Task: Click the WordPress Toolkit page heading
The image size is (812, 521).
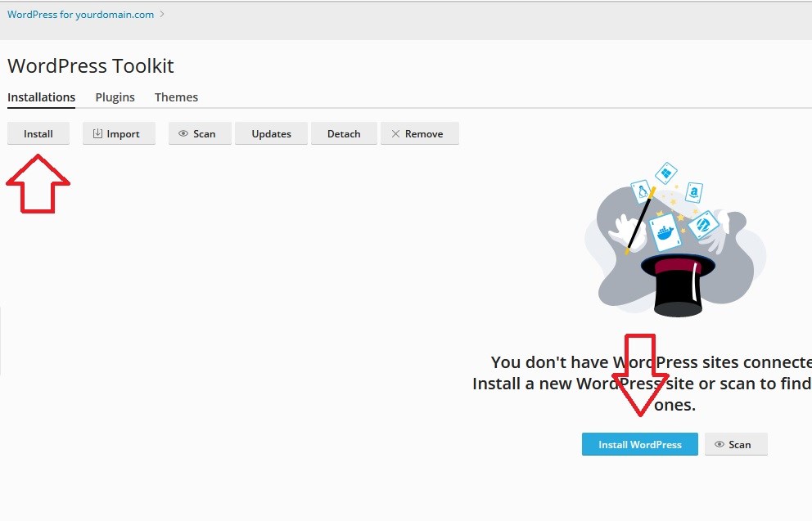Action: (x=91, y=66)
